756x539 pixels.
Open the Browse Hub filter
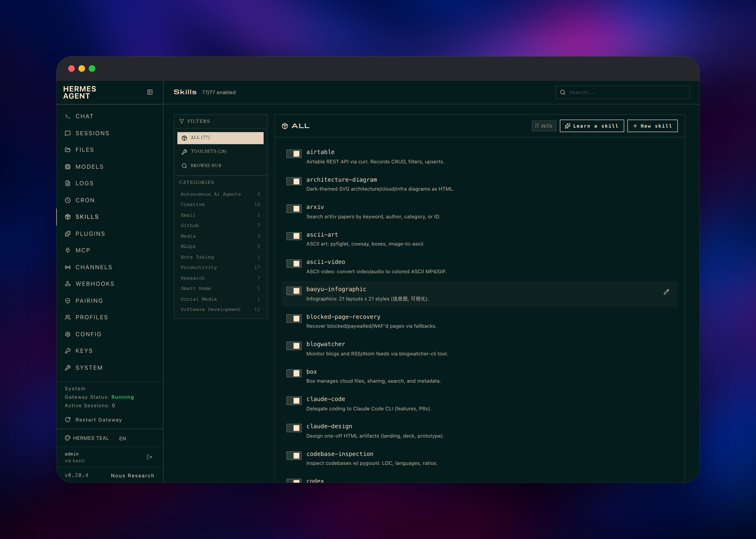pyautogui.click(x=220, y=166)
